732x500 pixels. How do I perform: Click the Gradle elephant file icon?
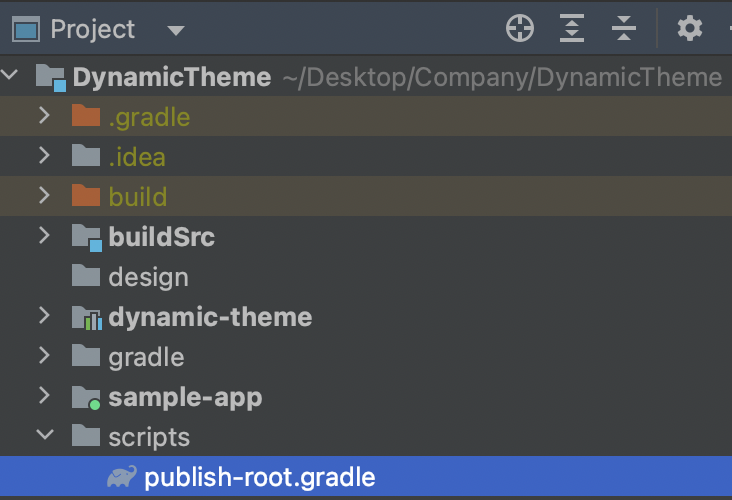click(x=122, y=477)
